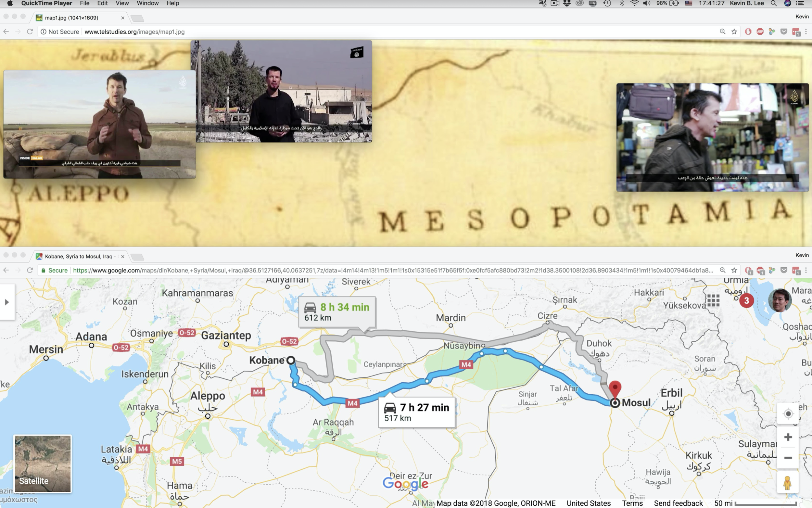This screenshot has height=508, width=812.
Task: Click the Google Maps zoom in plus button
Action: 788,437
